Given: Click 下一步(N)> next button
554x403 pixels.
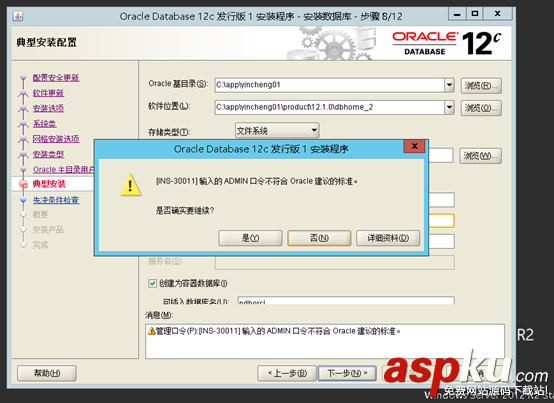Looking at the screenshot, I should click(347, 373).
